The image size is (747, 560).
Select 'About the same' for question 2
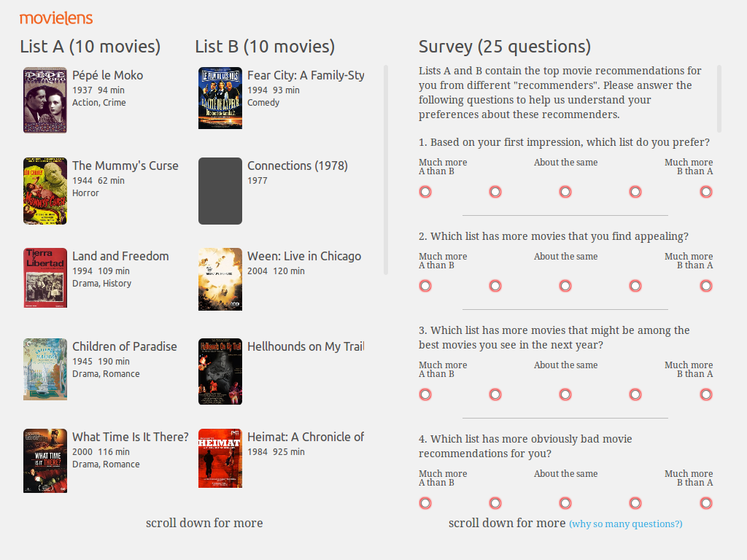(x=565, y=286)
